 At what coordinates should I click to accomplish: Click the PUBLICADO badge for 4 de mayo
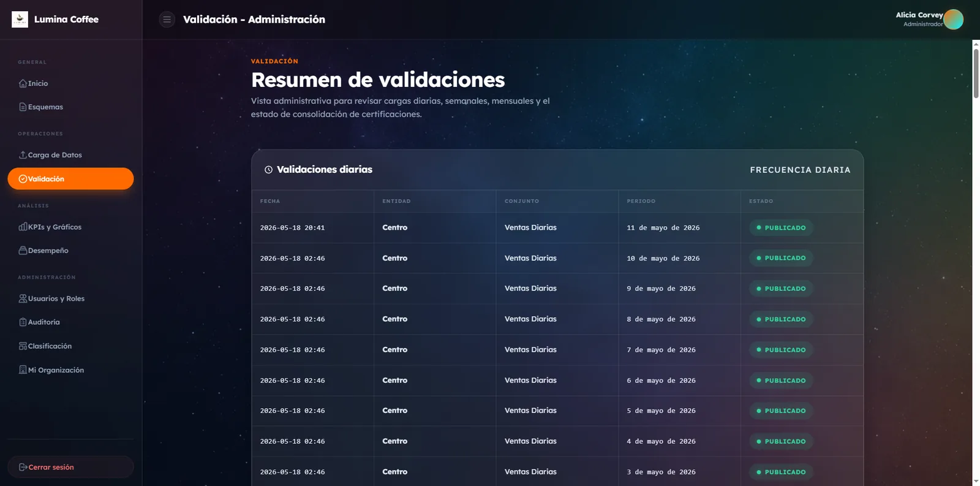781,441
